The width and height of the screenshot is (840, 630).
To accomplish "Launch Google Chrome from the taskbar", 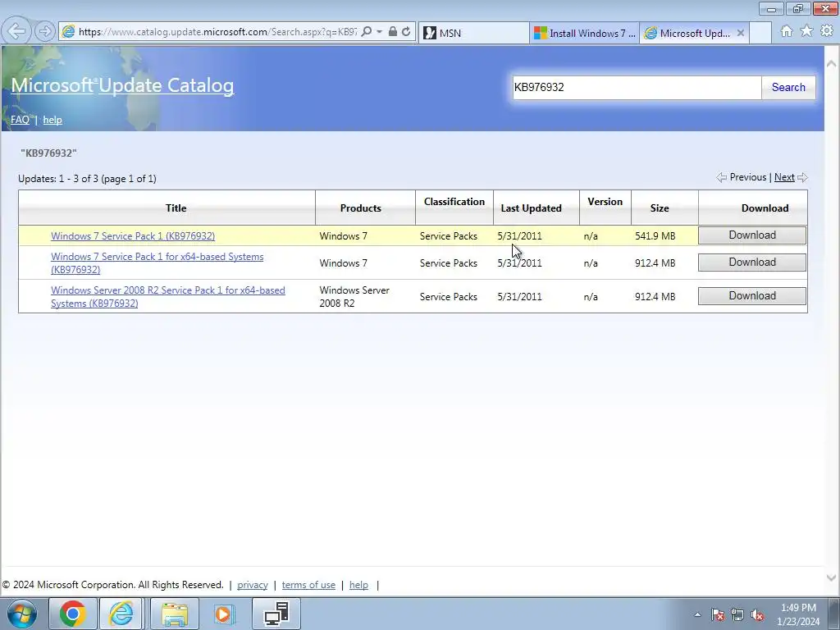I will point(73,614).
